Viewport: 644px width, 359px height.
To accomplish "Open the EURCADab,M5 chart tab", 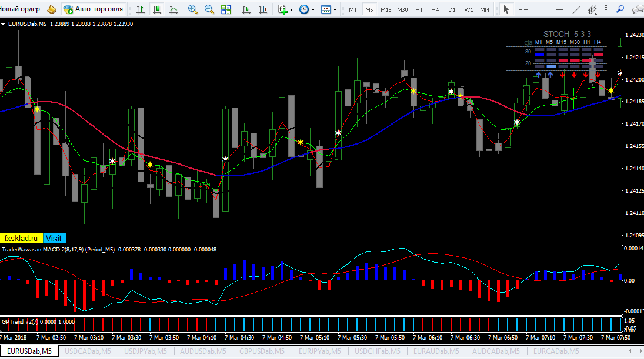I will click(x=556, y=351).
